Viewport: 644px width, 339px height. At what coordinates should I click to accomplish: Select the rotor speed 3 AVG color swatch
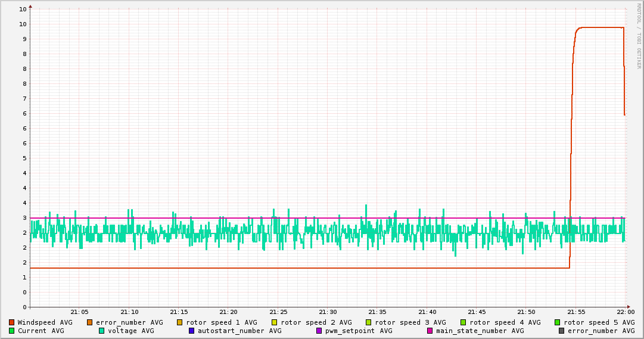coord(369,322)
